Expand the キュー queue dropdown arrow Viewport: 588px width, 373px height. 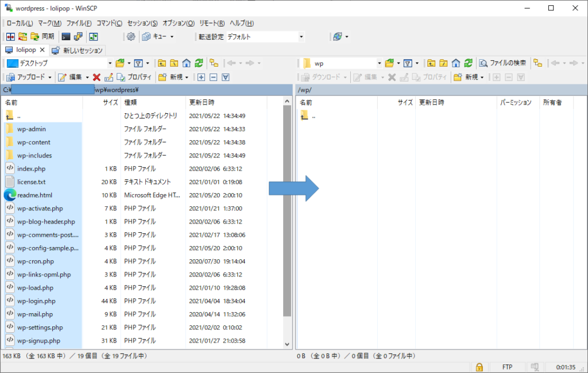[172, 37]
